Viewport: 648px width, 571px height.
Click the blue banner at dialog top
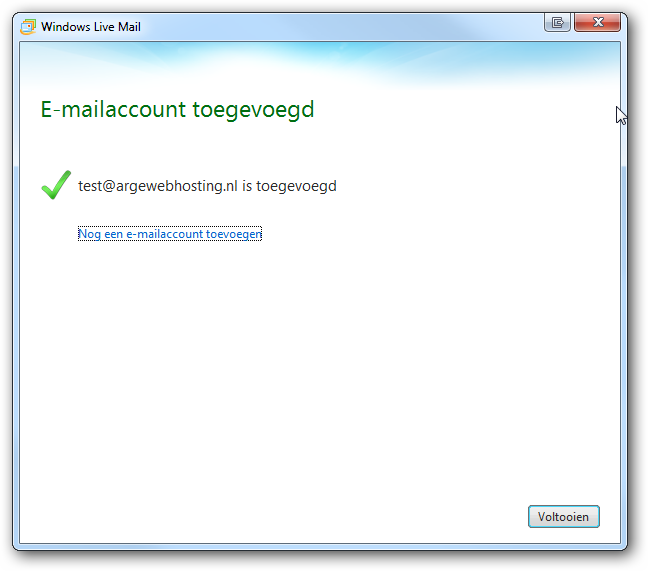coord(320,64)
